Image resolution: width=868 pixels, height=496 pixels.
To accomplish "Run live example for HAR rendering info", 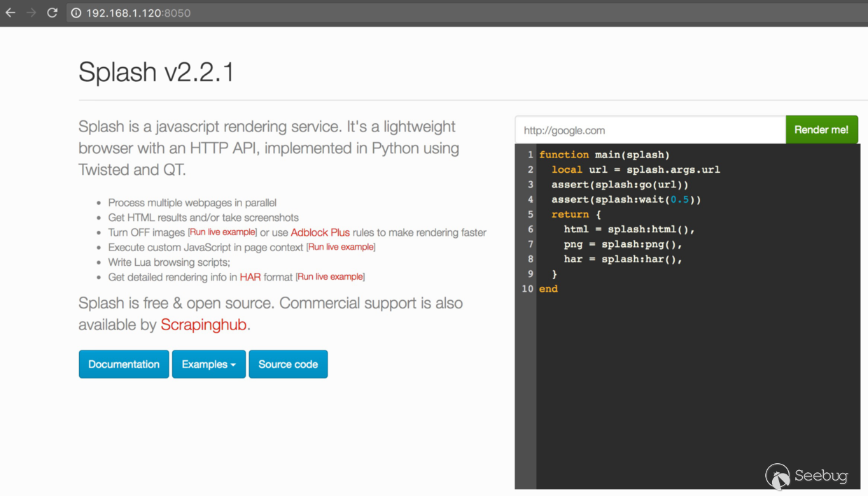I will click(x=330, y=277).
